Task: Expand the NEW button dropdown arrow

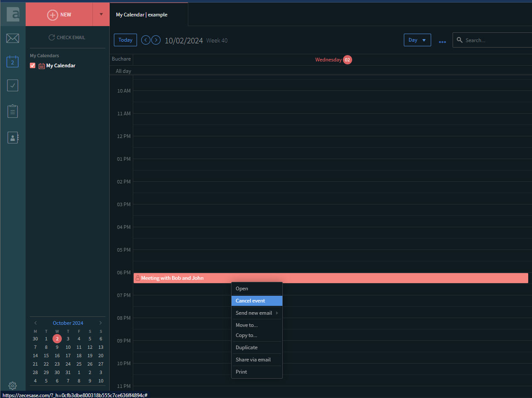Action: pos(101,14)
